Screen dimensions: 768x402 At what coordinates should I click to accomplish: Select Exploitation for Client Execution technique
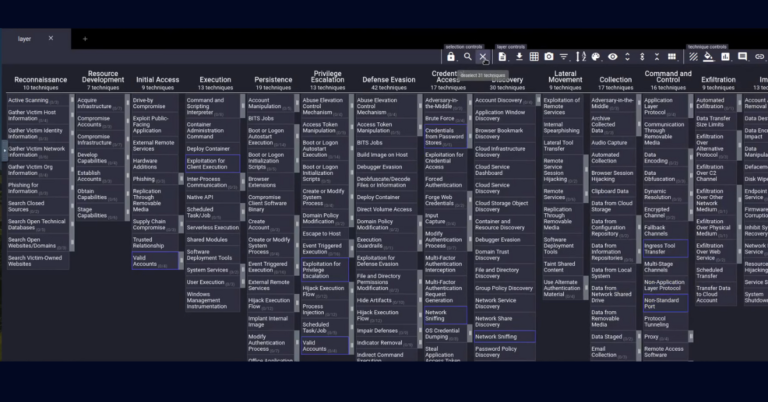pyautogui.click(x=212, y=164)
